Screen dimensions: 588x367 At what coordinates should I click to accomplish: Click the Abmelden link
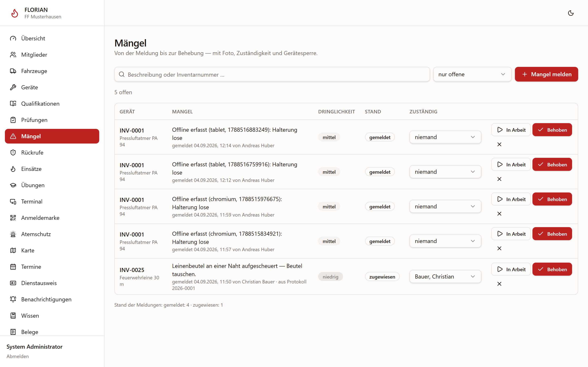18,356
